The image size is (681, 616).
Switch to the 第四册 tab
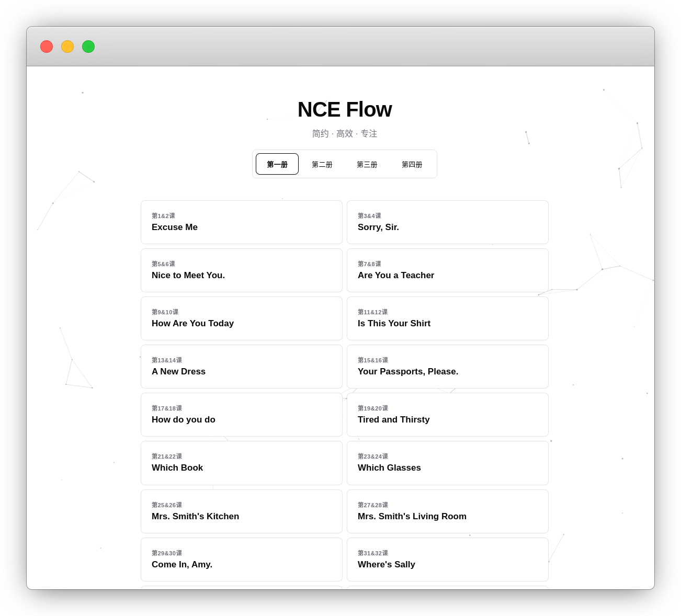(x=412, y=164)
